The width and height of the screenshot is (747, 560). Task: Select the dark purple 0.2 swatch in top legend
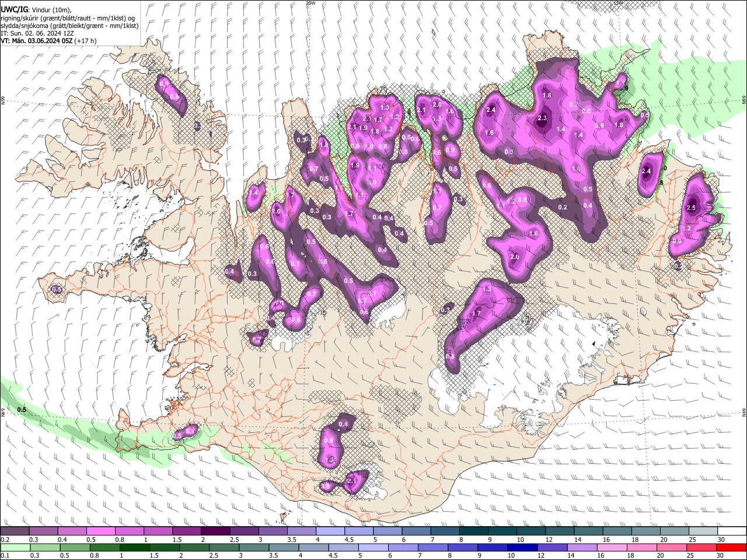[15, 531]
